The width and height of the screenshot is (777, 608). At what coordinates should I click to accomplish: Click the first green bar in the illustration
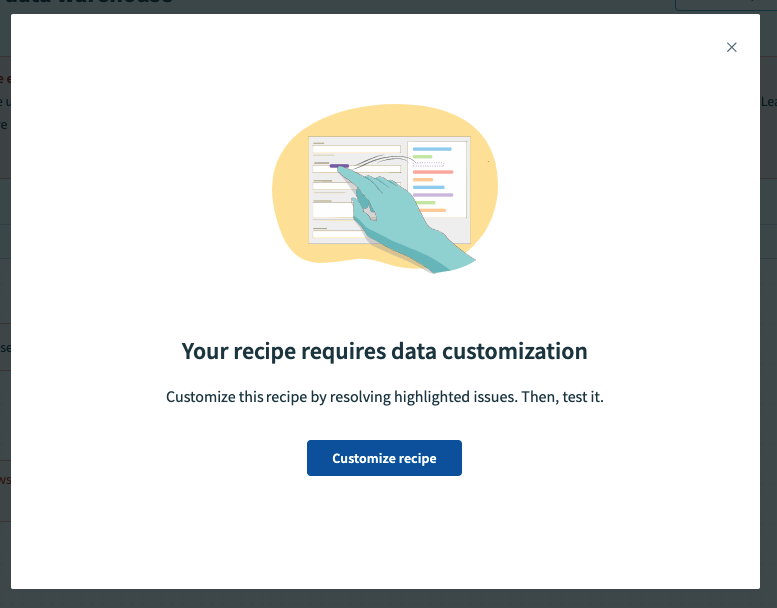(x=423, y=157)
